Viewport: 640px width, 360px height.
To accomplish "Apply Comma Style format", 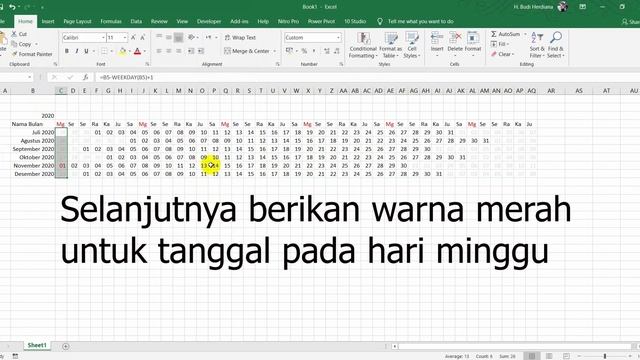I will [x=314, y=51].
